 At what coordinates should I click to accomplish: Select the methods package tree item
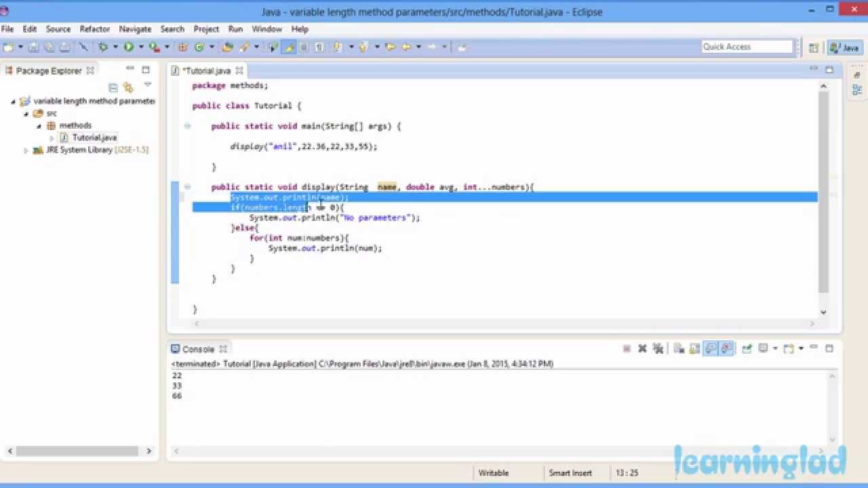click(x=75, y=125)
